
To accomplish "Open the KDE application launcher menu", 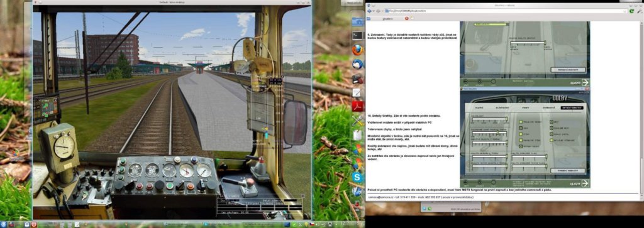I will point(3,225).
